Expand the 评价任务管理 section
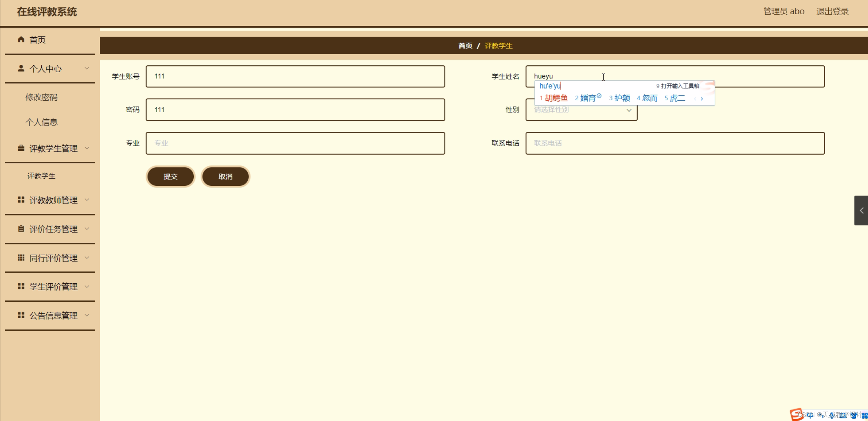 pos(87,229)
